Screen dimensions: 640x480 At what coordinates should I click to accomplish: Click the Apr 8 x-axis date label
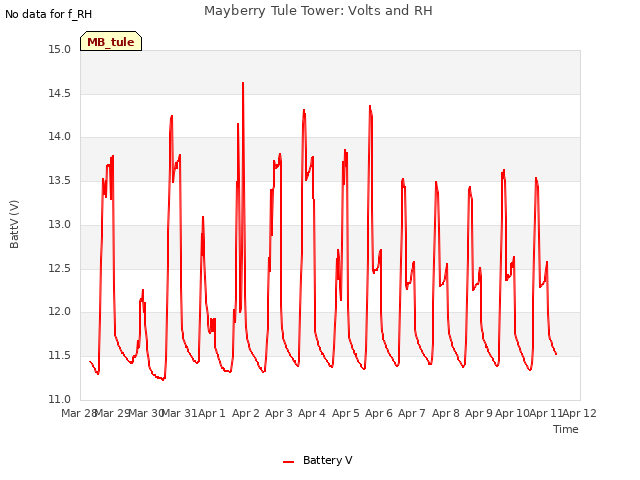pos(446,413)
